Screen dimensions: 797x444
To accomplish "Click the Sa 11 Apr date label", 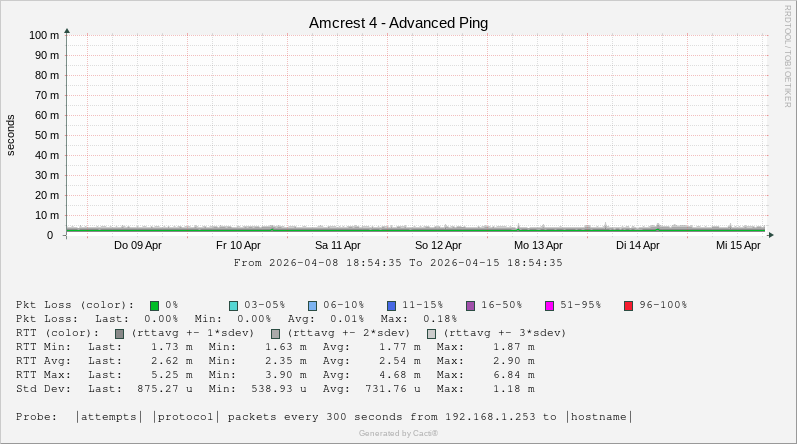I will [338, 245].
